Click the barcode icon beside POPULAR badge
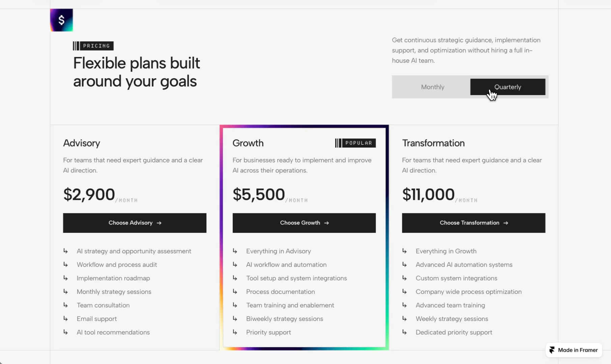This screenshot has width=611, height=364. [338, 143]
